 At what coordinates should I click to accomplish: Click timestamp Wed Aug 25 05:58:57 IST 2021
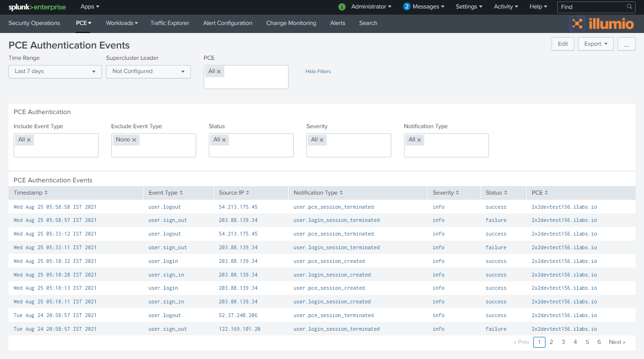coord(55,220)
